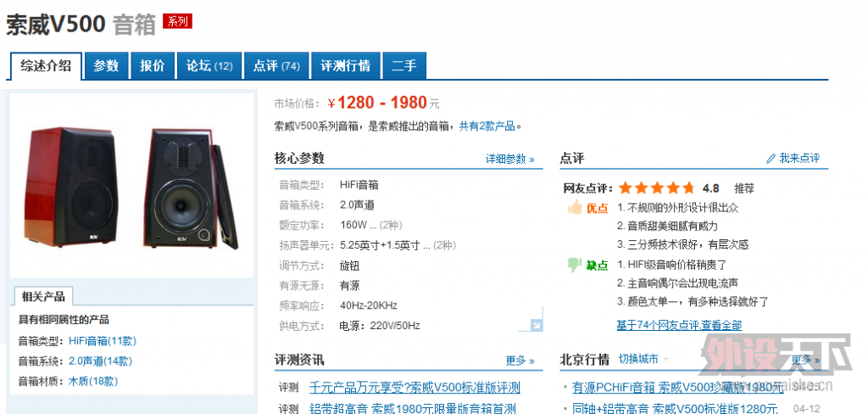Click 更多 » in 评测资讯 section
868x414 pixels.
(520, 361)
